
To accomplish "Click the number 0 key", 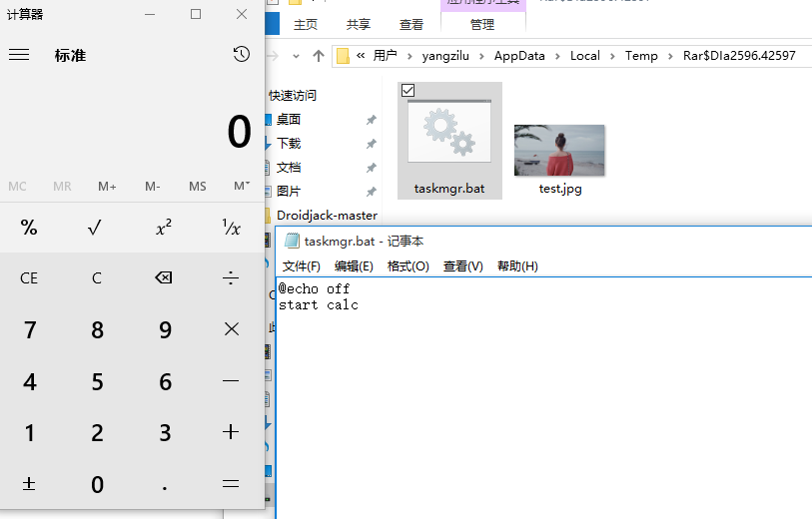I will (x=97, y=485).
